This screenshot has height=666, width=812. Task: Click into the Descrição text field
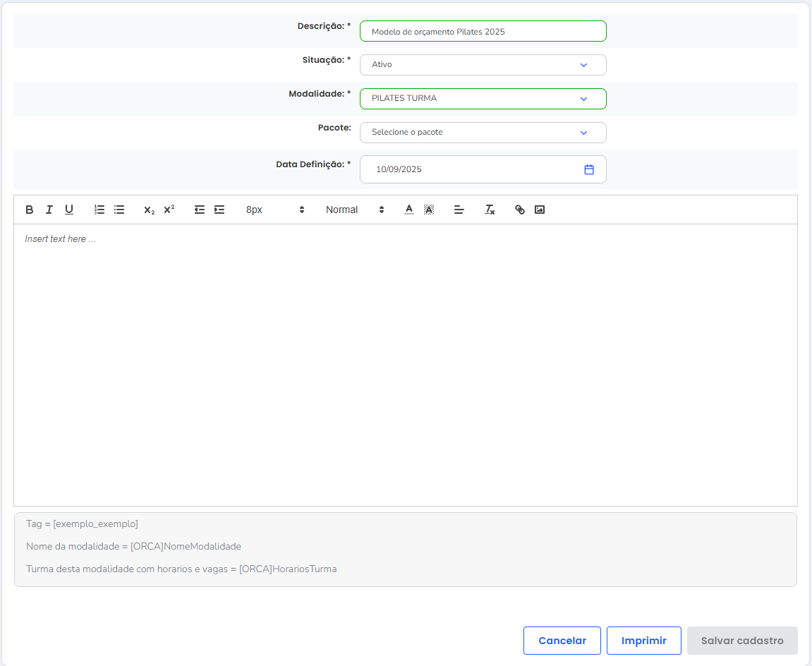tap(483, 32)
